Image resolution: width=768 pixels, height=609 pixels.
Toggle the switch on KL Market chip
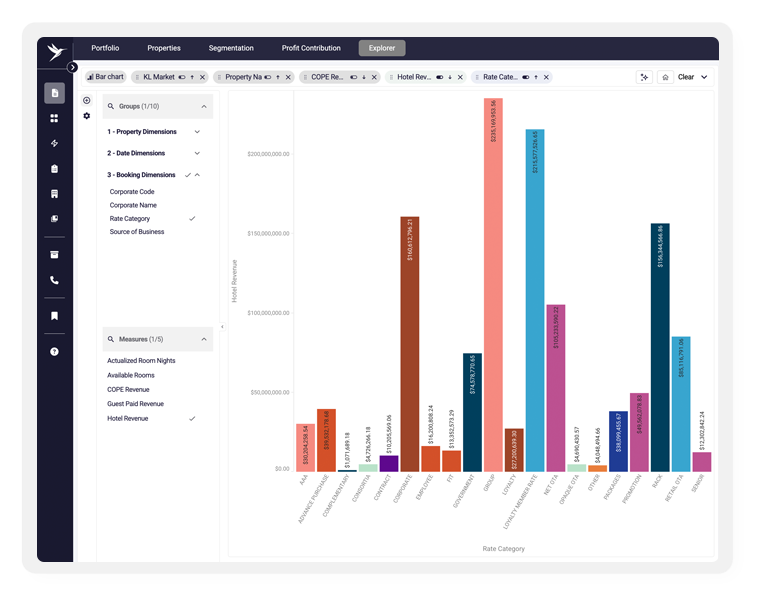(182, 77)
